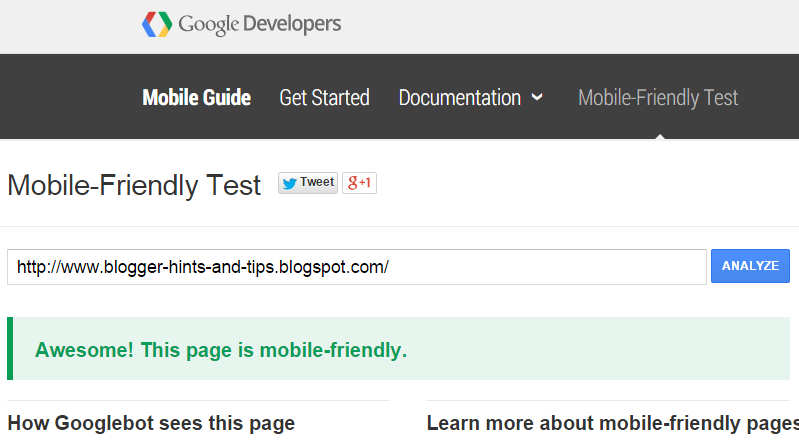Open the Mobile Guide menu item
Screen dimensions: 799x446
click(x=197, y=97)
